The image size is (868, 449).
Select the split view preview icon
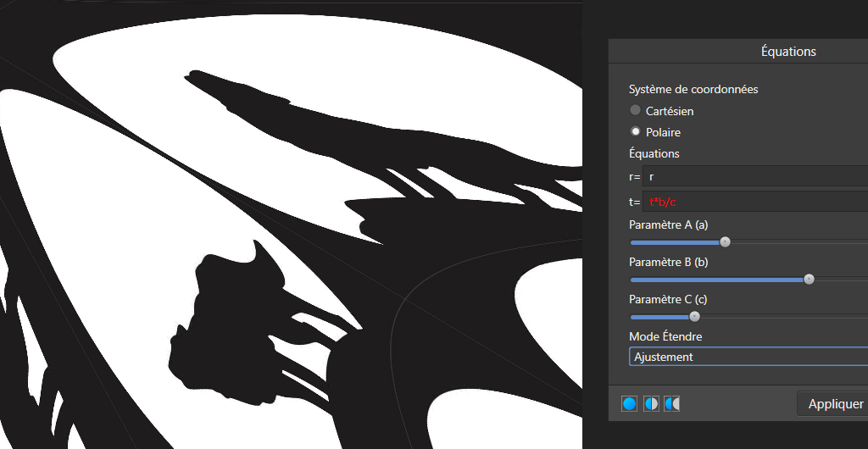point(651,403)
